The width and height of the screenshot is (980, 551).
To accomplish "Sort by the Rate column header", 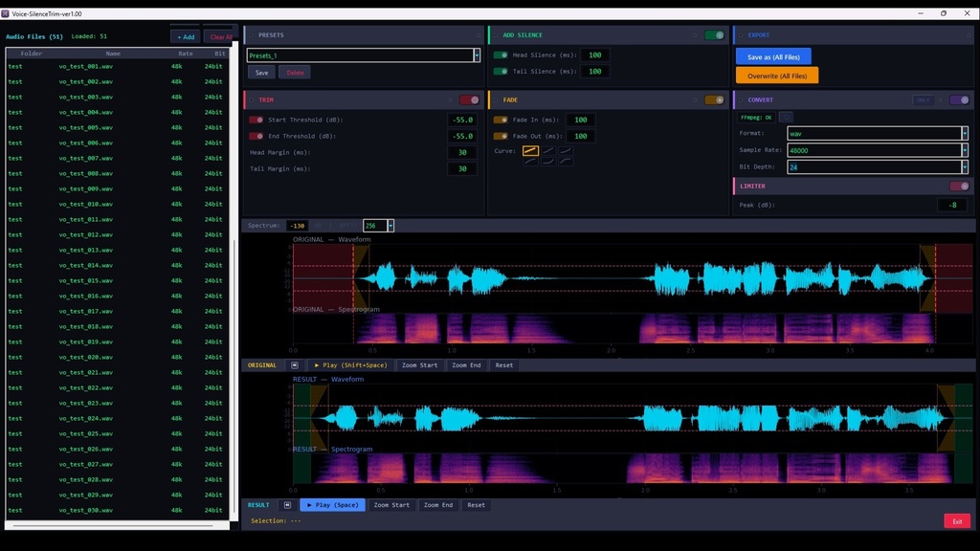I will coord(186,54).
